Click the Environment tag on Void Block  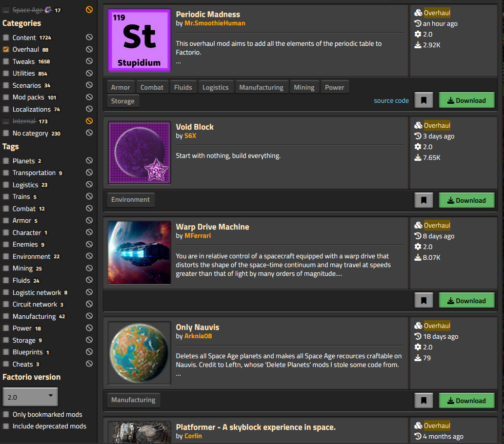click(x=130, y=200)
